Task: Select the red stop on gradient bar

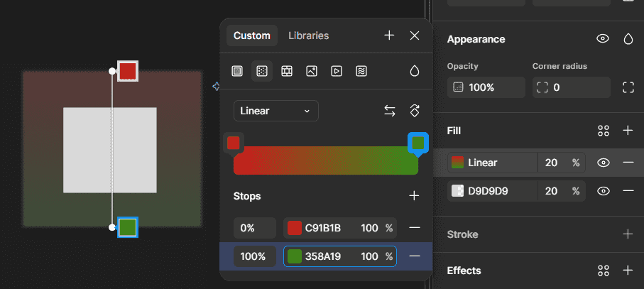Action: tap(234, 143)
